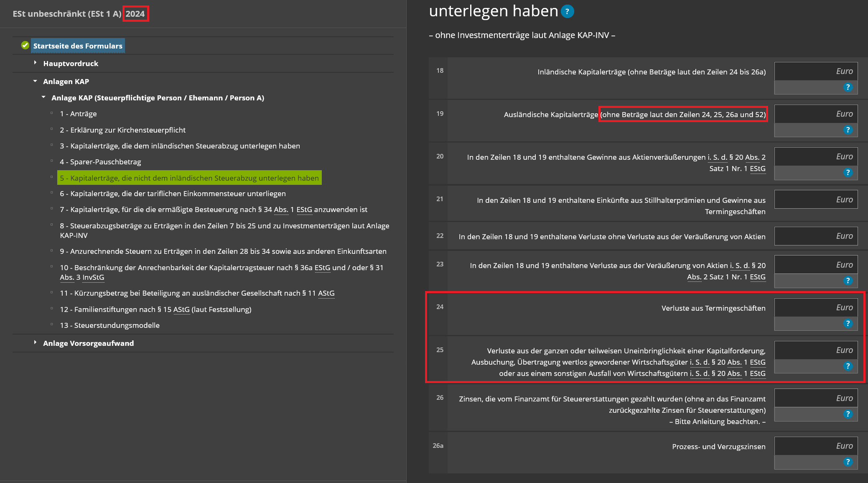The width and height of the screenshot is (868, 483).
Task: Show help for line 20 Aktienveräußerungen
Action: [x=848, y=172]
